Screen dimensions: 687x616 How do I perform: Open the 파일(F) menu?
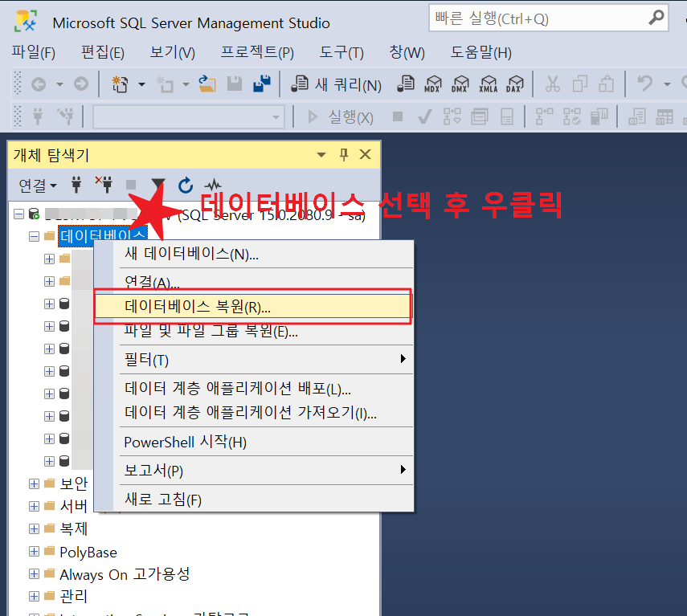(33, 52)
